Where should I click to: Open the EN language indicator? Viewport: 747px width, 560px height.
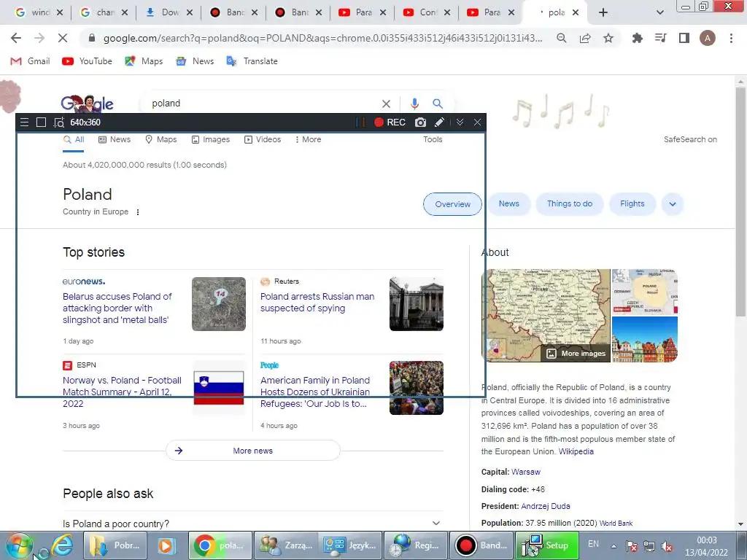click(x=593, y=544)
